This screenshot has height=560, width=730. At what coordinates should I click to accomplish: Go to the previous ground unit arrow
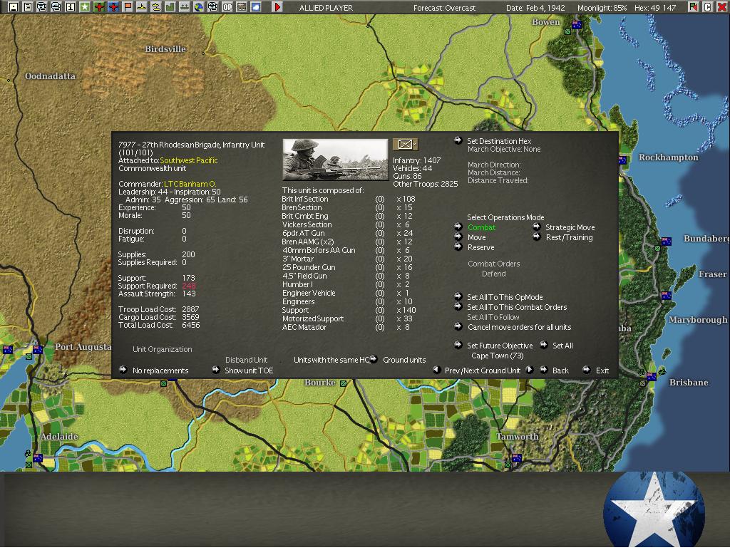[x=437, y=370]
